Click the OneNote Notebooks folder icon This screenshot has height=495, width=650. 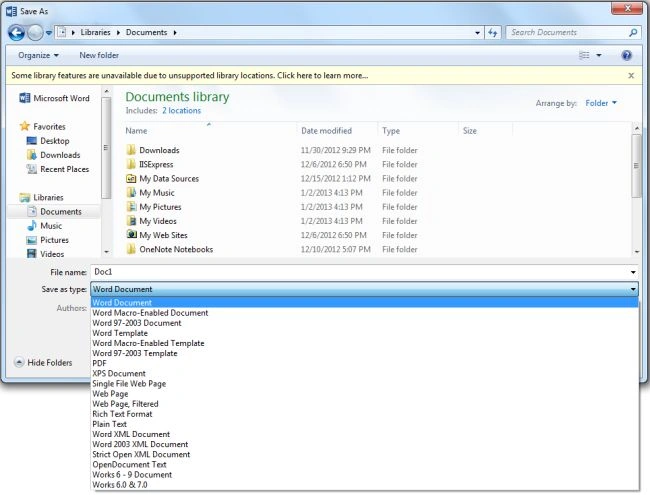(131, 249)
